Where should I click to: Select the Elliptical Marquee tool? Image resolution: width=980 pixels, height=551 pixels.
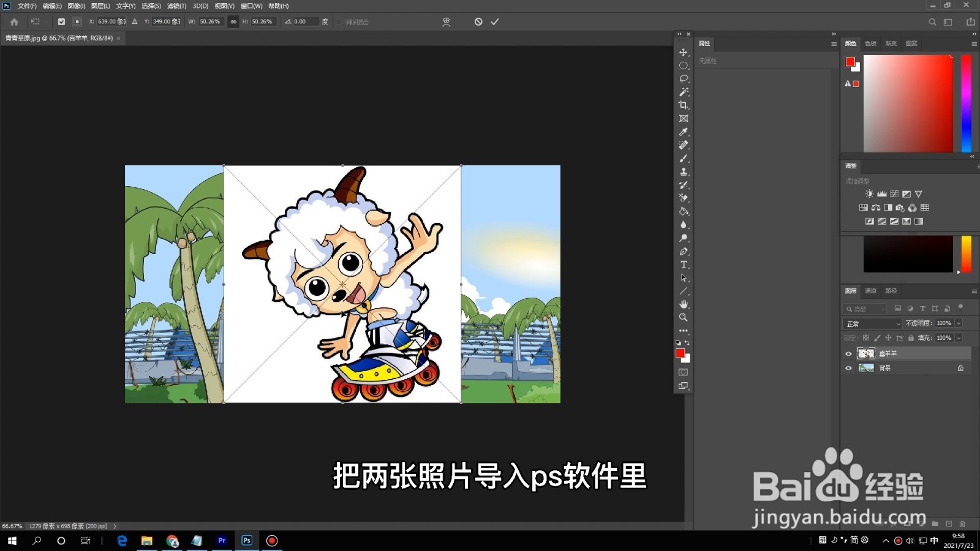click(x=684, y=66)
